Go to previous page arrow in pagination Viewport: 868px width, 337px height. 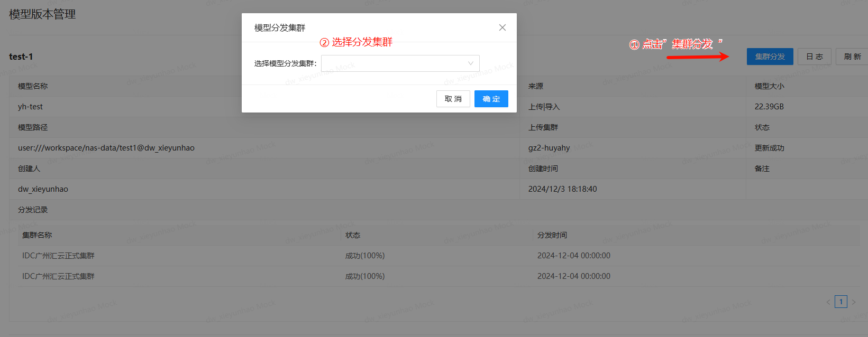click(828, 302)
